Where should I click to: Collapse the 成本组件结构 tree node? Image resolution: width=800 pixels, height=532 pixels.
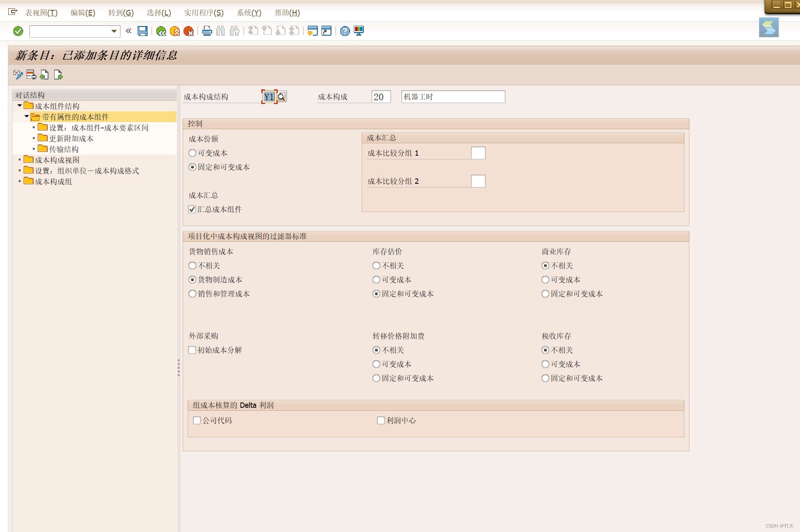tap(19, 106)
